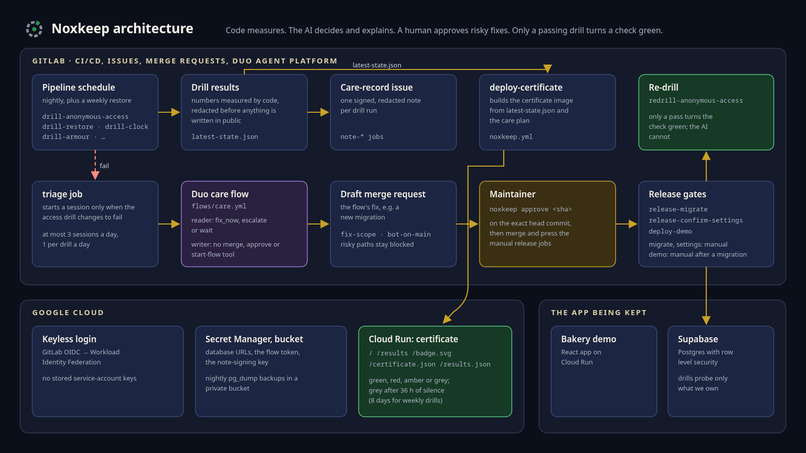
Task: Click the GOOGLE CLOUD section label
Action: (x=68, y=313)
